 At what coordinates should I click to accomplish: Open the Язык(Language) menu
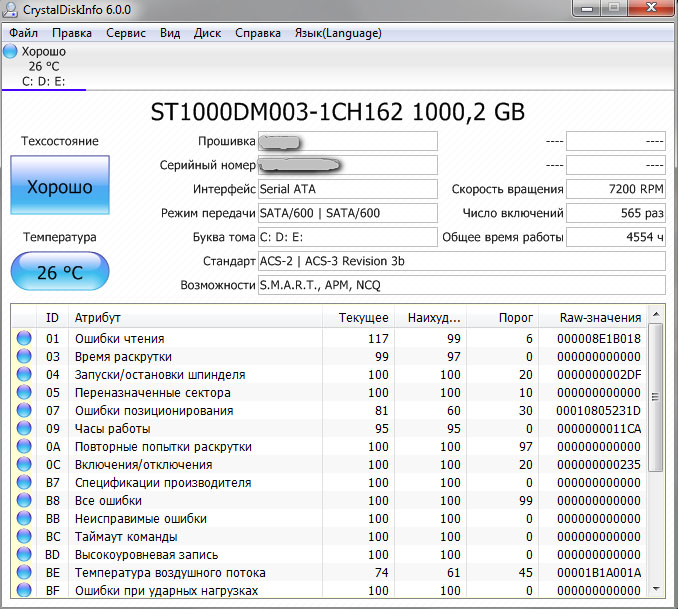338,33
